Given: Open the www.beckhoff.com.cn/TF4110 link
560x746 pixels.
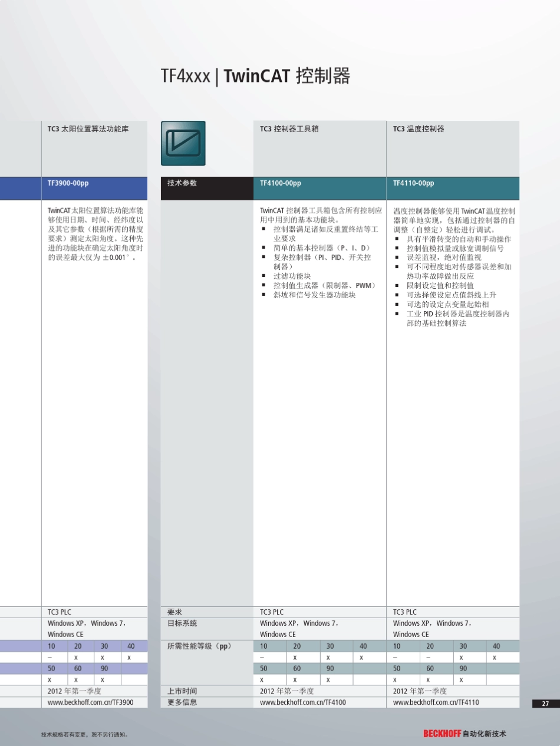Looking at the screenshot, I should click(436, 702).
